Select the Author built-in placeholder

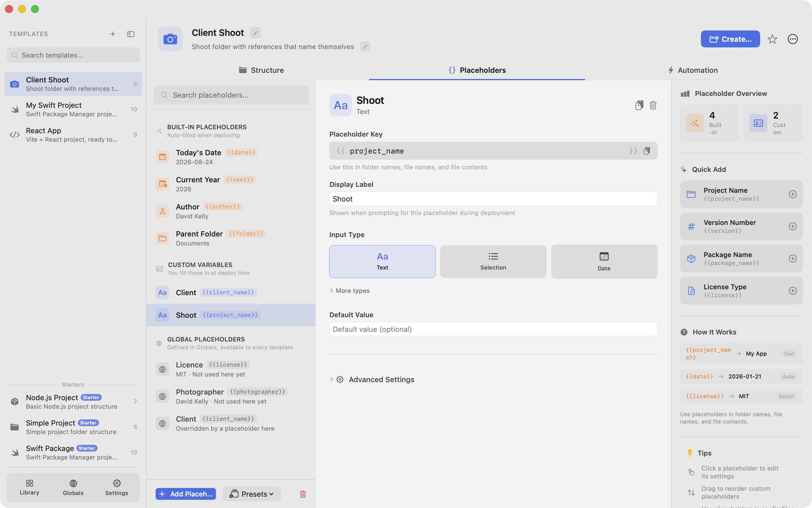[231, 211]
